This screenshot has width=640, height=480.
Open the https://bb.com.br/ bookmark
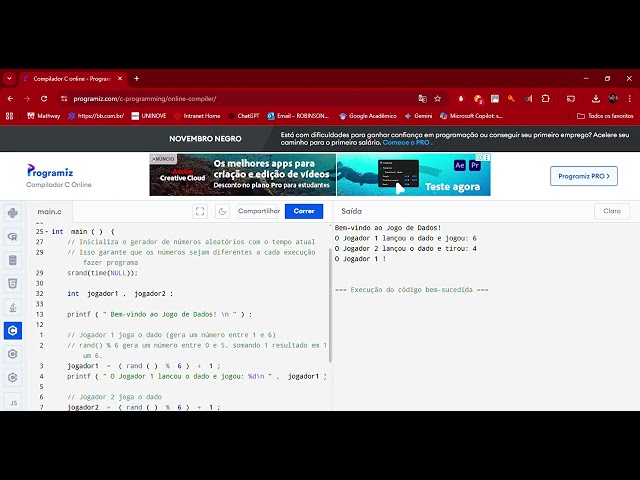96,116
